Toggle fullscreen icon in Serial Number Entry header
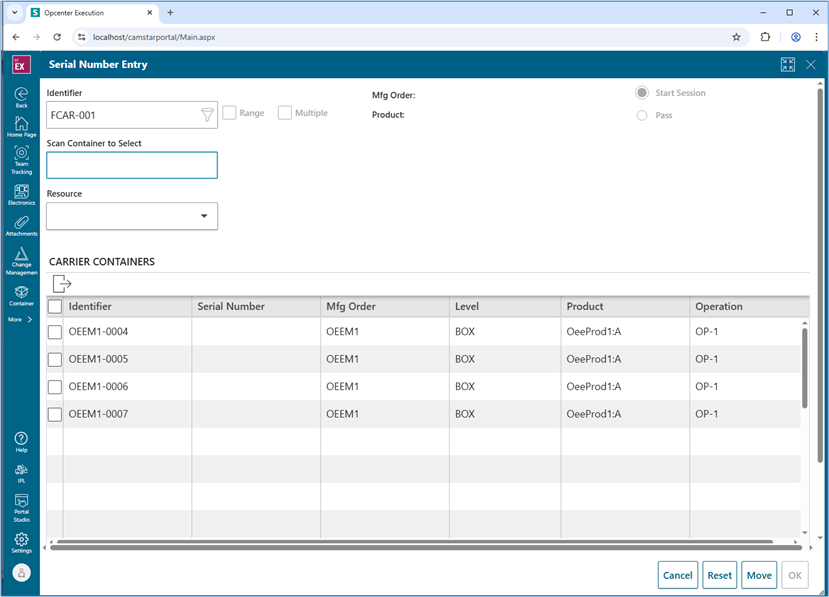The width and height of the screenshot is (829, 597). pos(788,64)
